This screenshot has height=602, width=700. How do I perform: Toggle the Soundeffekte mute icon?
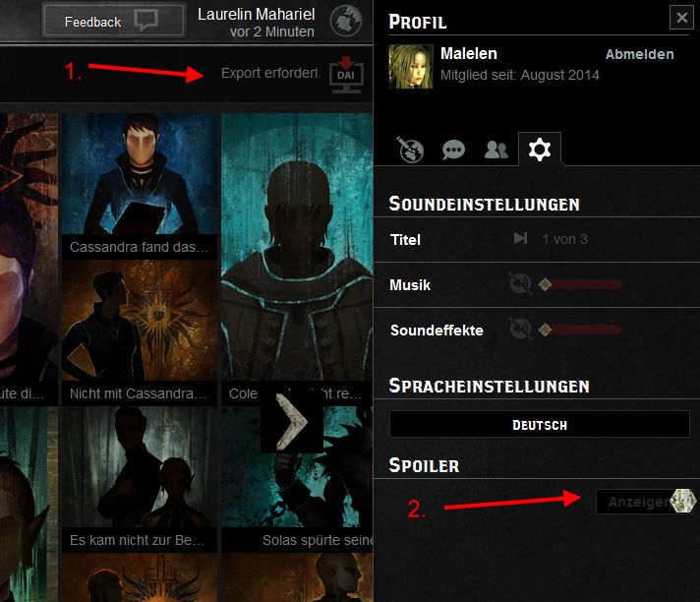518,330
